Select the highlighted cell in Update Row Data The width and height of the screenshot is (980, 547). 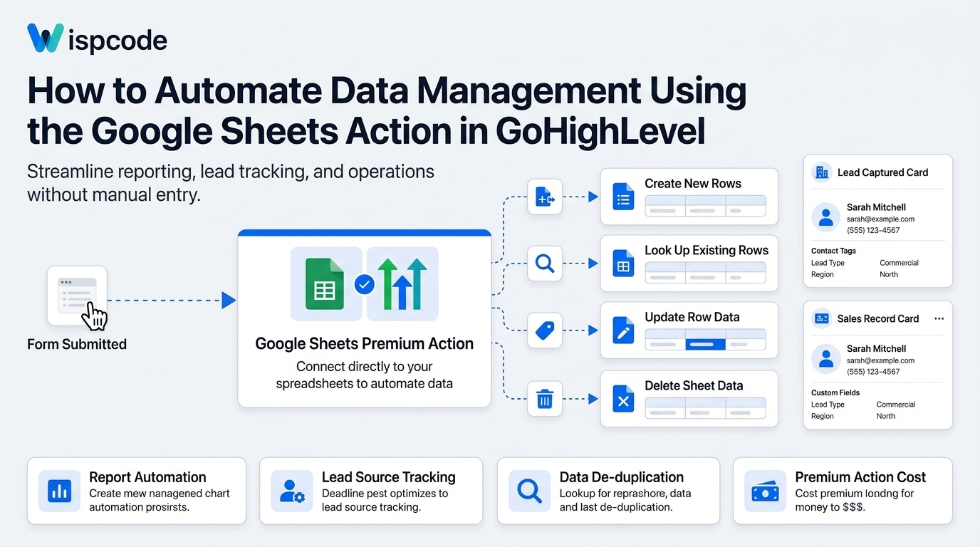[705, 345]
